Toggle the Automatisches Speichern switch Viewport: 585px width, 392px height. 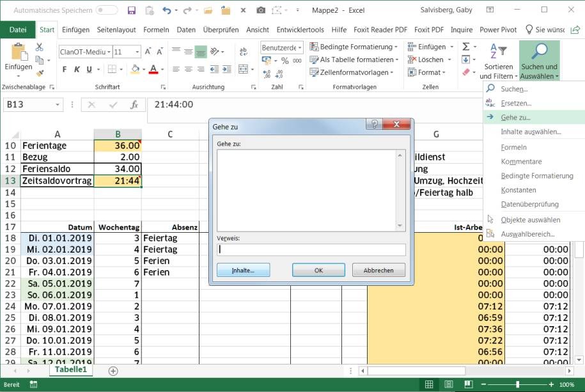(x=106, y=10)
